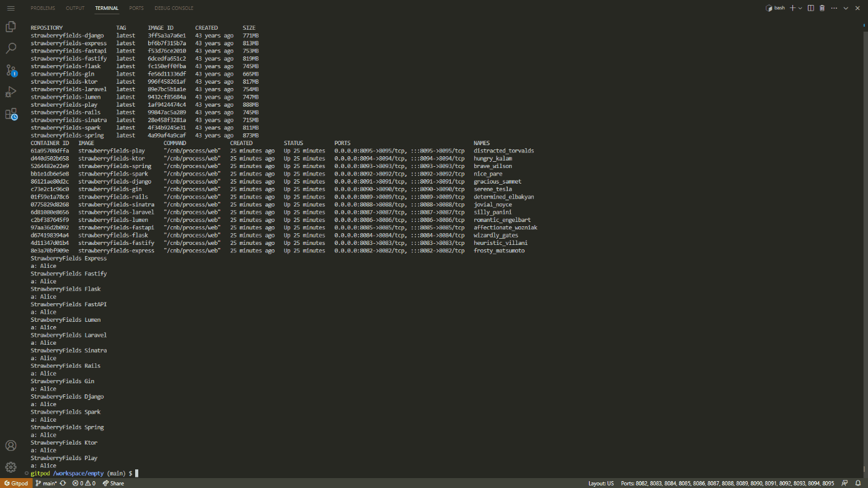Click Share in the status bar
Screen dimensions: 868x488
click(113, 483)
